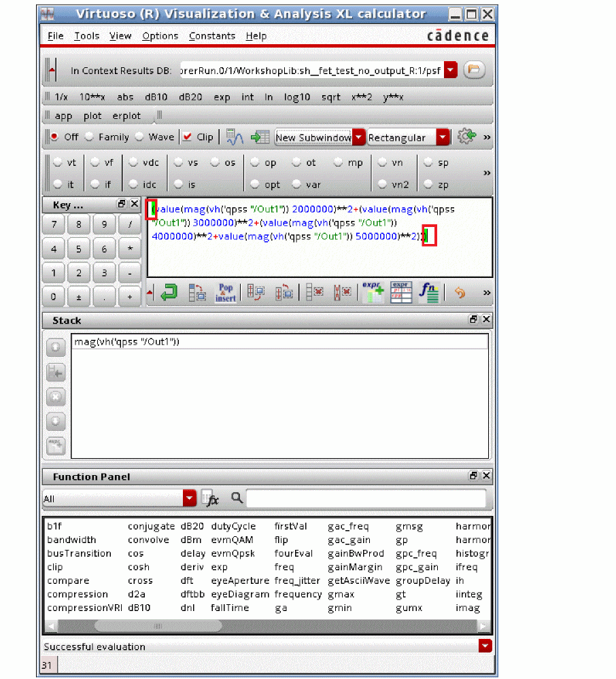The height and width of the screenshot is (679, 616).
Task: Click the function list horizontal scrollbar thumb
Action: 158,626
